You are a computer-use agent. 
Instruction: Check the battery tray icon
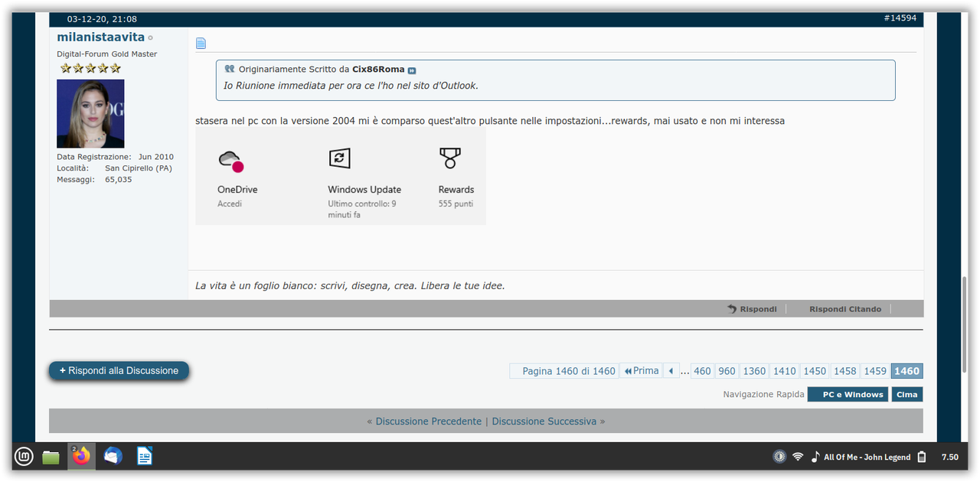922,457
